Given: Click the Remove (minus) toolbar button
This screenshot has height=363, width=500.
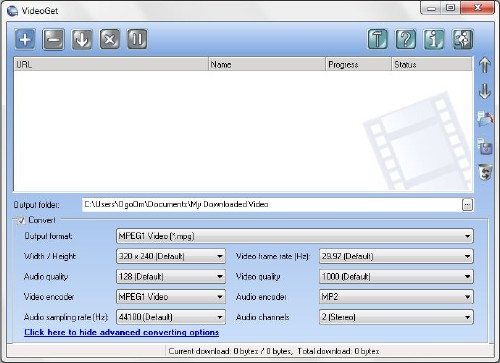Looking at the screenshot, I should tap(53, 39).
